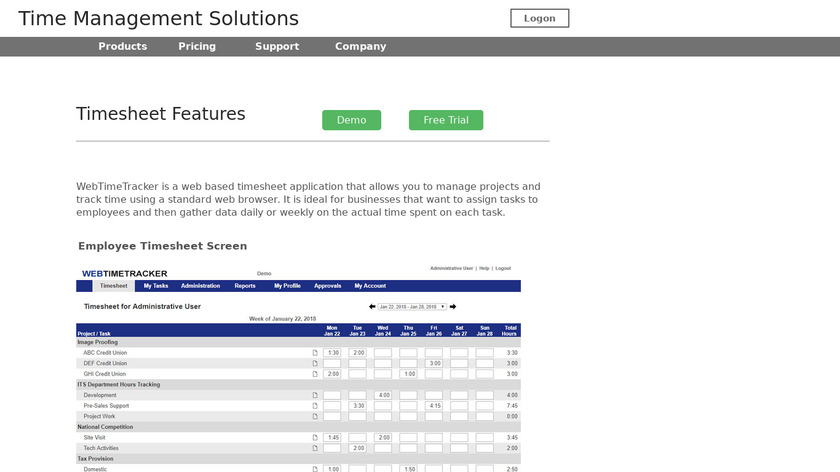This screenshot has height=472, width=840.
Task: Click the Total Hours column header
Action: click(x=509, y=331)
